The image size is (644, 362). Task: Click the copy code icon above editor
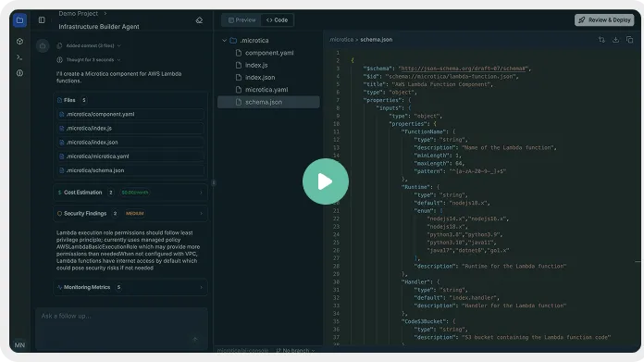pos(629,40)
